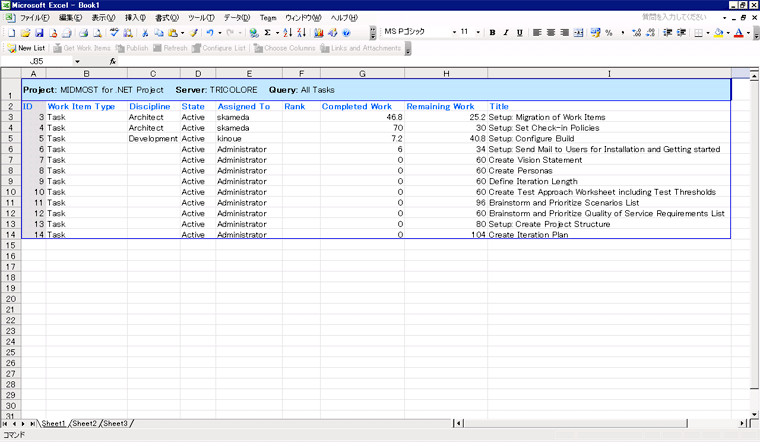The image size is (760, 442).
Task: Create a new blank workbook
Action: coord(12,32)
